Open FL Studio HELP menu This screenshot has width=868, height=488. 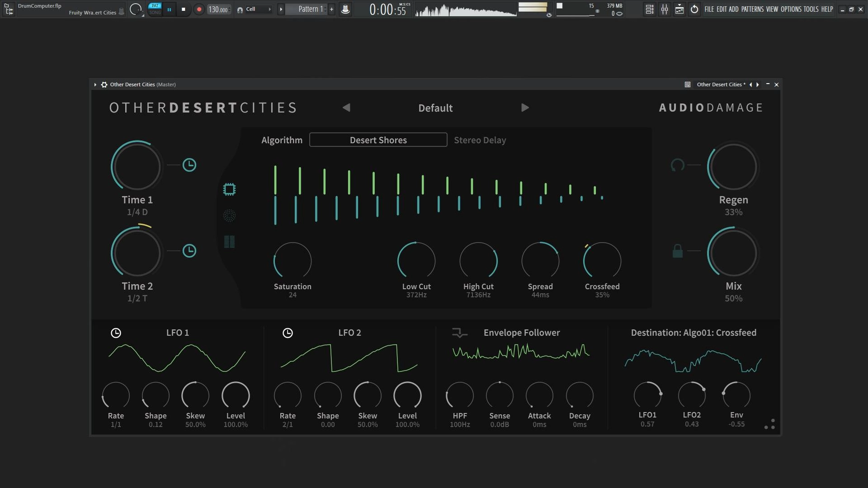[x=827, y=9]
